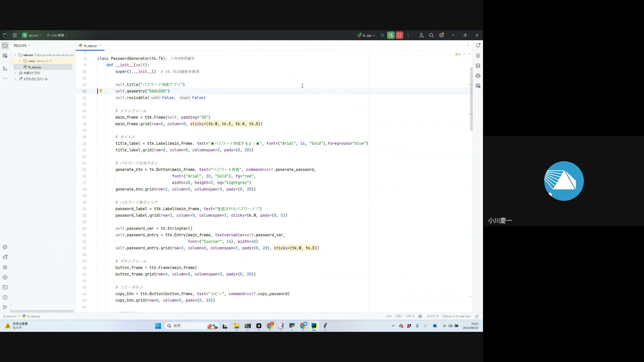Click the CRLF line separator status item

click(398, 316)
